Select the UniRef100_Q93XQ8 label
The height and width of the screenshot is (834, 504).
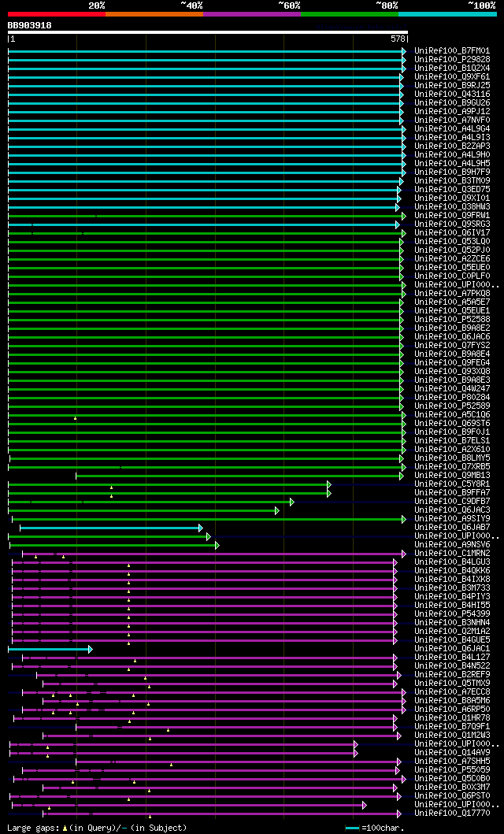(452, 371)
